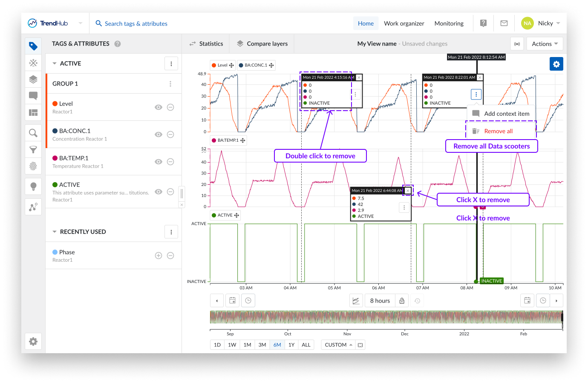Open the CUSTOM time range dropdown
The width and height of the screenshot is (588, 383).
click(x=338, y=345)
